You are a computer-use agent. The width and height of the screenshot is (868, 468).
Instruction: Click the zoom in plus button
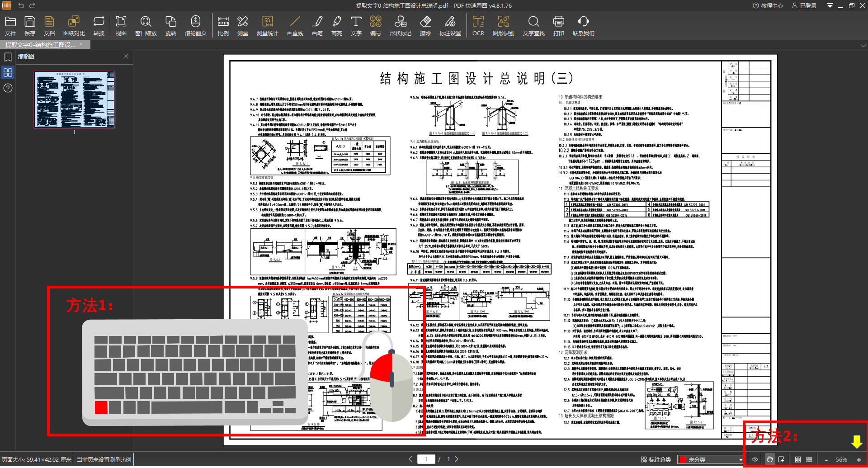click(859, 459)
